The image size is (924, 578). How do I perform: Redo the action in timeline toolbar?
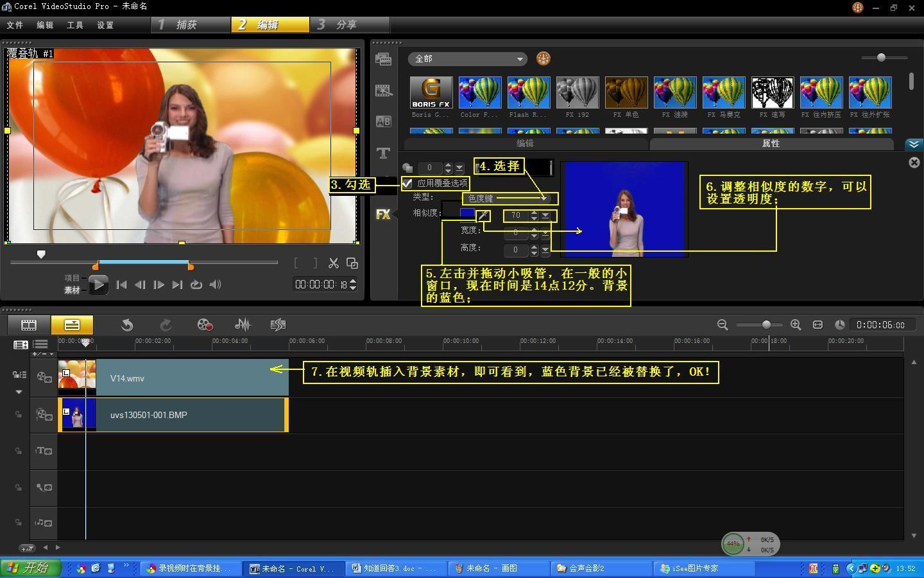coord(166,325)
